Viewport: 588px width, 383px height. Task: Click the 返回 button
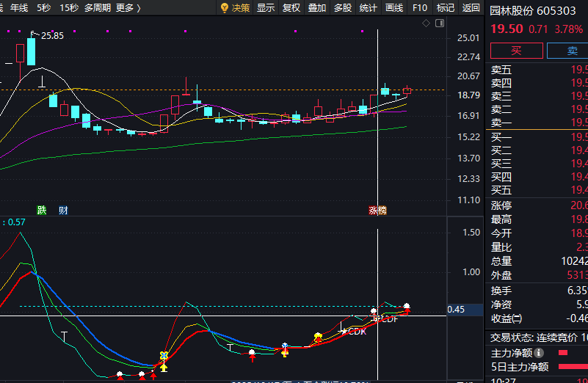point(471,7)
